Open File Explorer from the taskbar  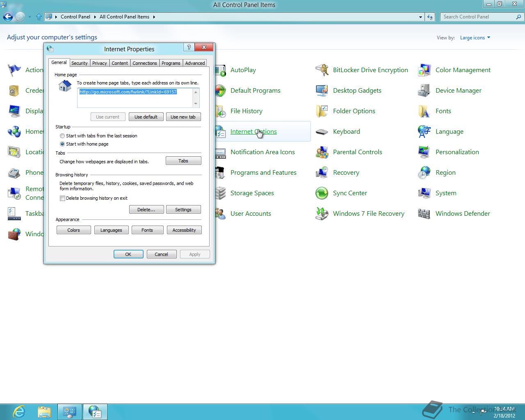[x=44, y=412]
